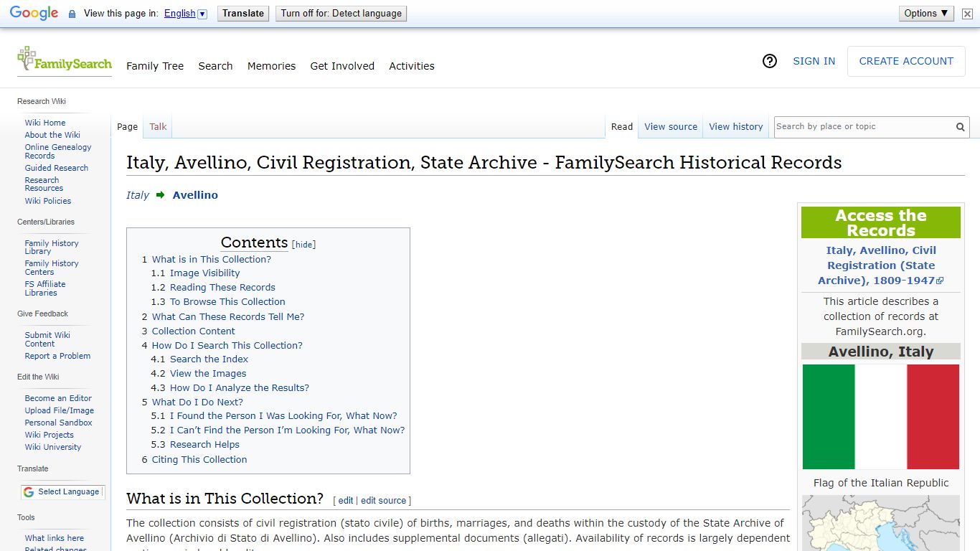Viewport: 980px width, 551px height.
Task: Click the Italian flag image
Action: [881, 417]
